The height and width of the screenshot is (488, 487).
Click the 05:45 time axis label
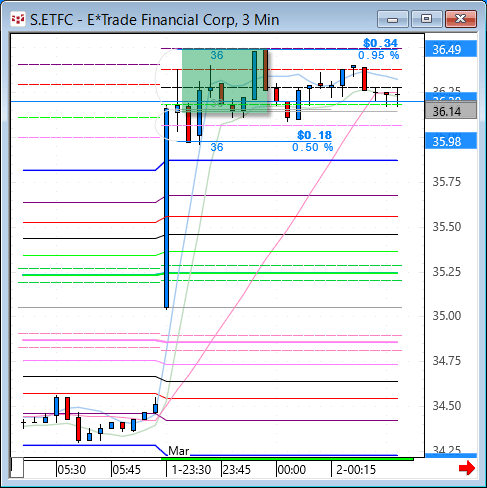[x=127, y=470]
